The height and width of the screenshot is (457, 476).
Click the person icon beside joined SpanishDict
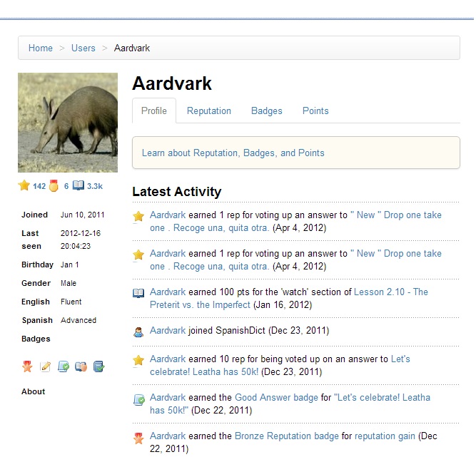138,332
